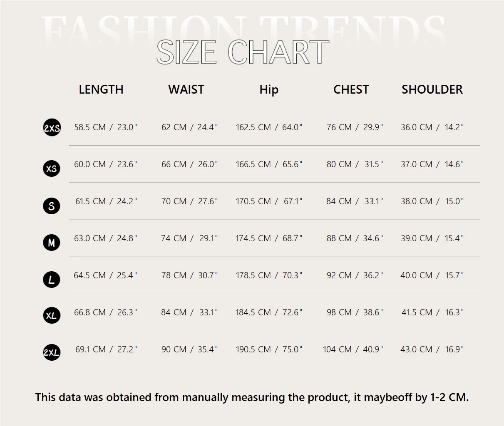504x426 pixels.
Task: Select the M size circle icon
Action: 52,243
